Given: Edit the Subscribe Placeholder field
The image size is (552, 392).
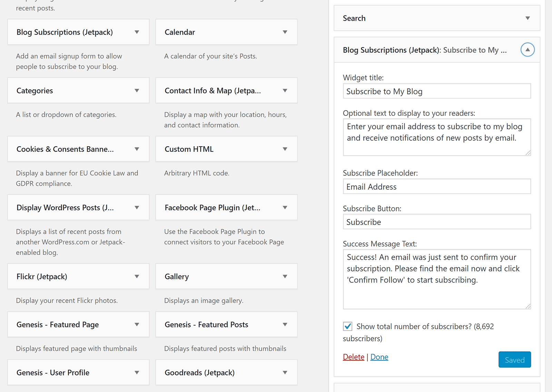Looking at the screenshot, I should coord(437,187).
